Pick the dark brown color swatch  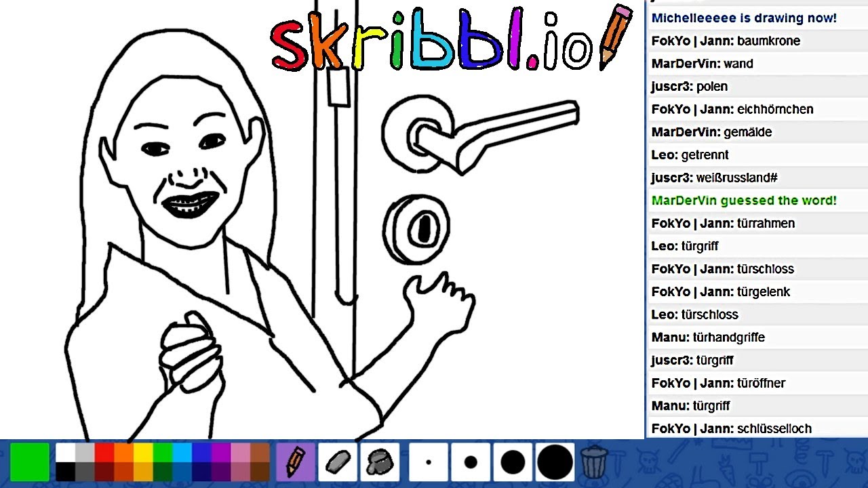coord(260,472)
